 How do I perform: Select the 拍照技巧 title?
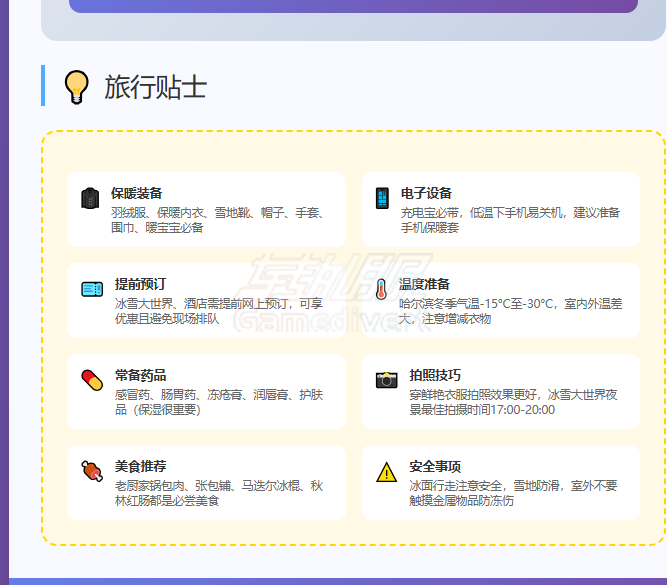[x=435, y=375]
